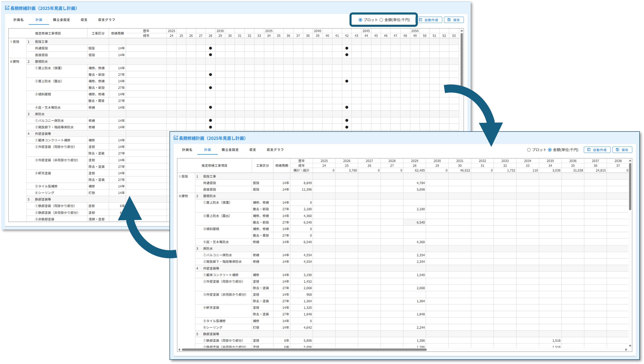Click ④庇・笠木等防水 plot dot at 経年 42
This screenshot has height=364, width=644.
click(347, 107)
